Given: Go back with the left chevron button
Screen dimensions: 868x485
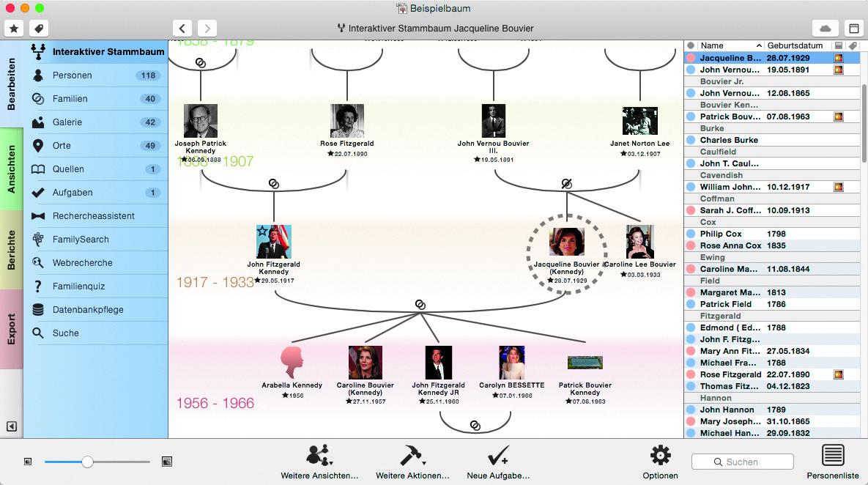Looking at the screenshot, I should tap(182, 29).
